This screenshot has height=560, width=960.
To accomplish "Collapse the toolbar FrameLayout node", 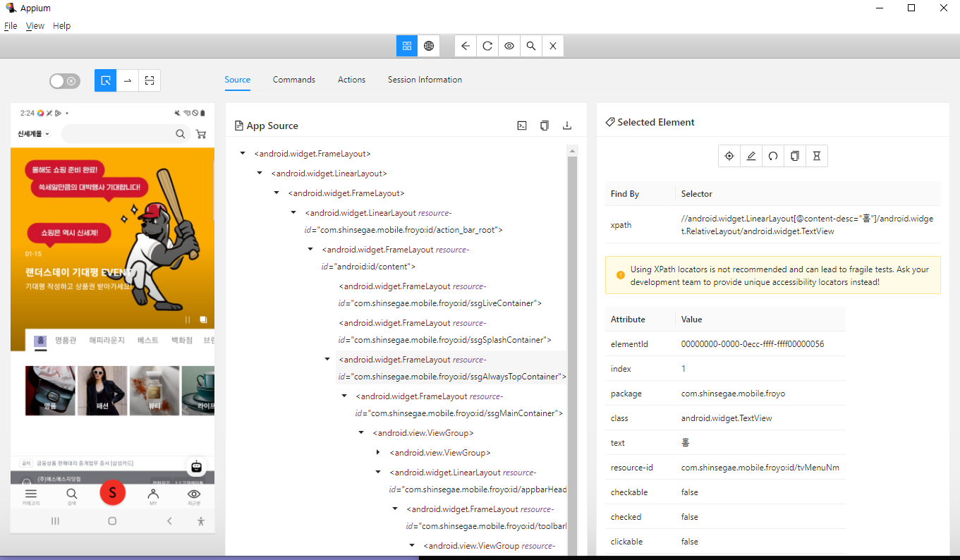I will tap(395, 509).
